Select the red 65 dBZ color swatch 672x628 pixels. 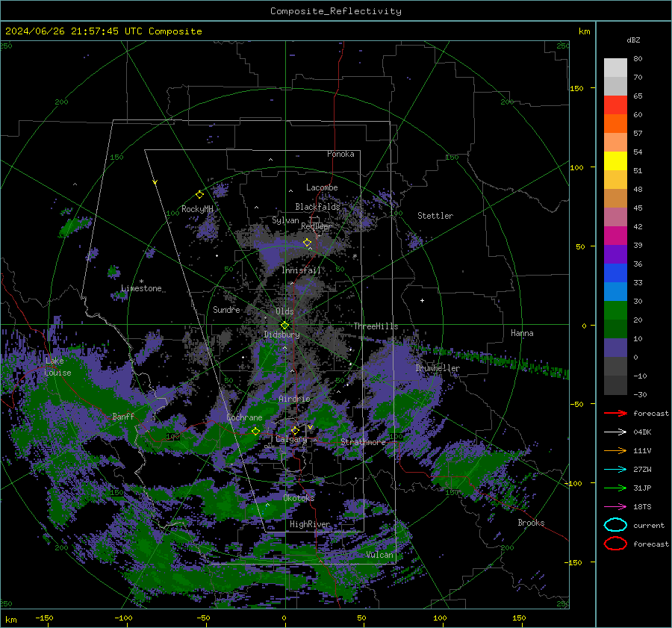pos(615,105)
